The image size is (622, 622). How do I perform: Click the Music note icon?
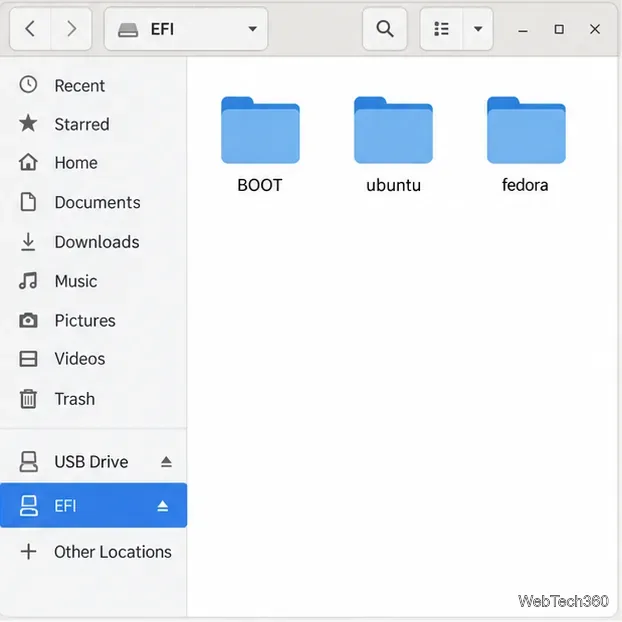coord(28,280)
